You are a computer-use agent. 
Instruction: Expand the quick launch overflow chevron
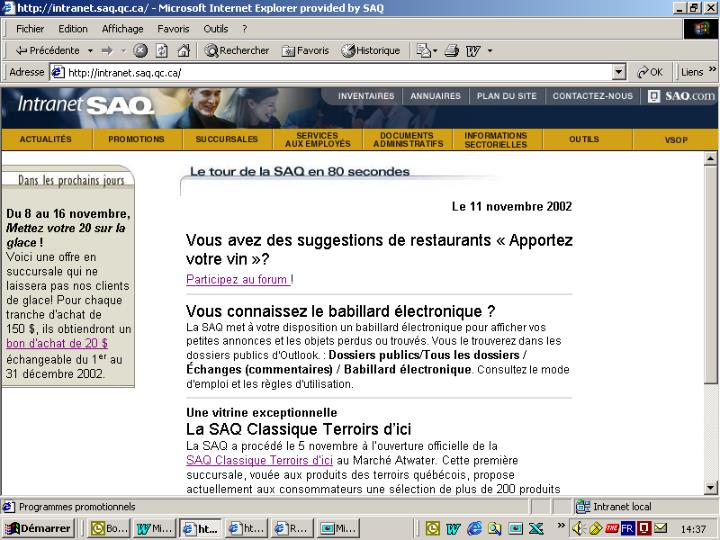pyautogui.click(x=561, y=525)
